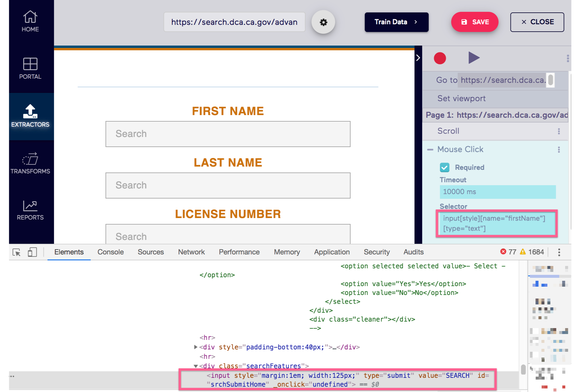Open the Network tab in DevTools
This screenshot has width=586, height=392.
coord(191,252)
